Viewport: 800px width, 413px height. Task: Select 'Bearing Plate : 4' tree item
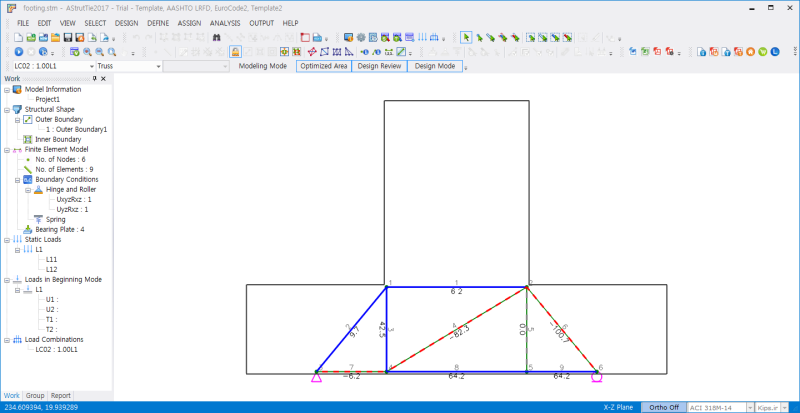(60, 230)
